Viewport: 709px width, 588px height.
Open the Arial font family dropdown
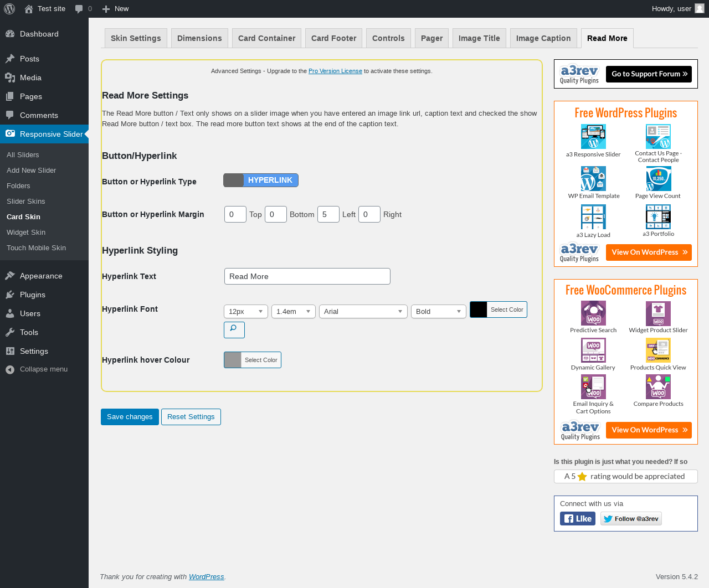[x=363, y=312]
